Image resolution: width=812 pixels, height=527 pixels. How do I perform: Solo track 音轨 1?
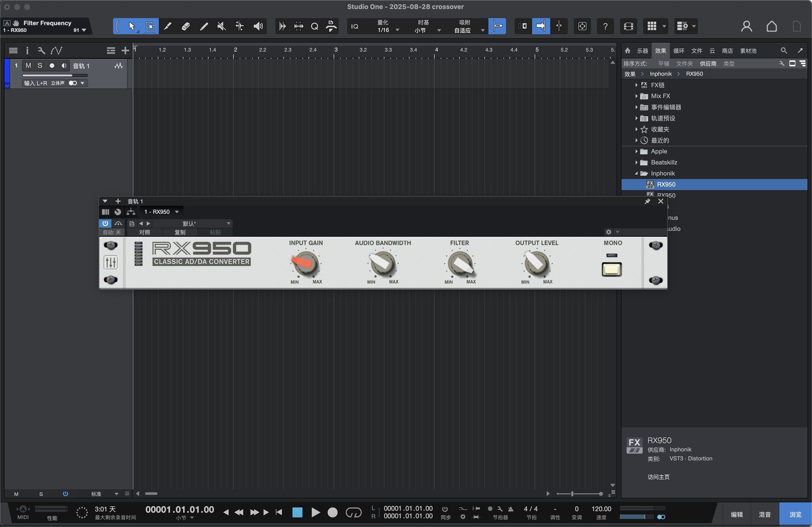point(40,66)
